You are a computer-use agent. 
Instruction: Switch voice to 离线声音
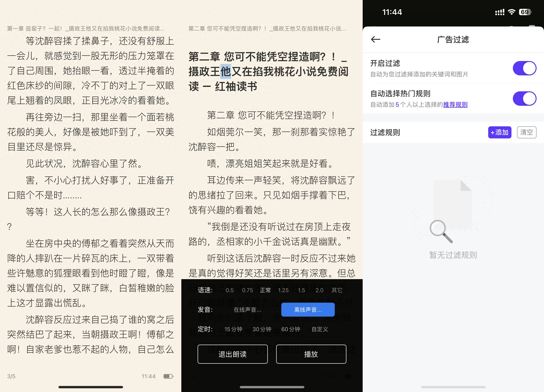pyautogui.click(x=308, y=310)
